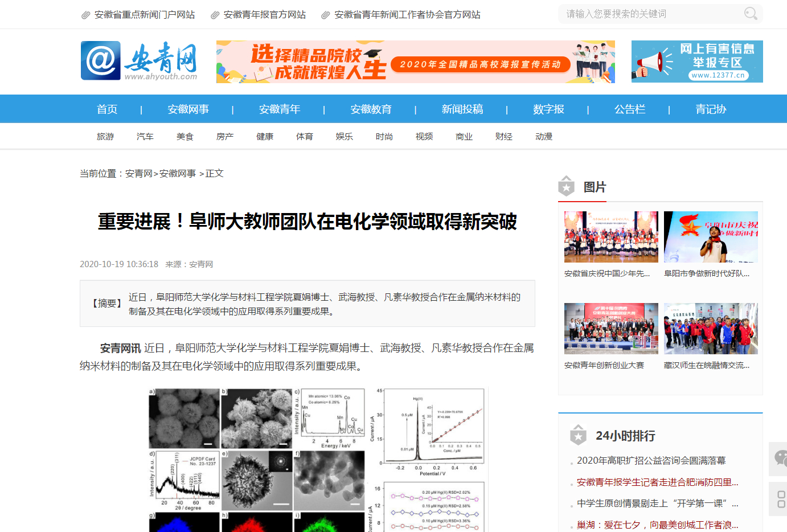Open the 安徽青年创新创业大赛 photo thumbnail
This screenshot has width=787, height=532.
pyautogui.click(x=610, y=329)
